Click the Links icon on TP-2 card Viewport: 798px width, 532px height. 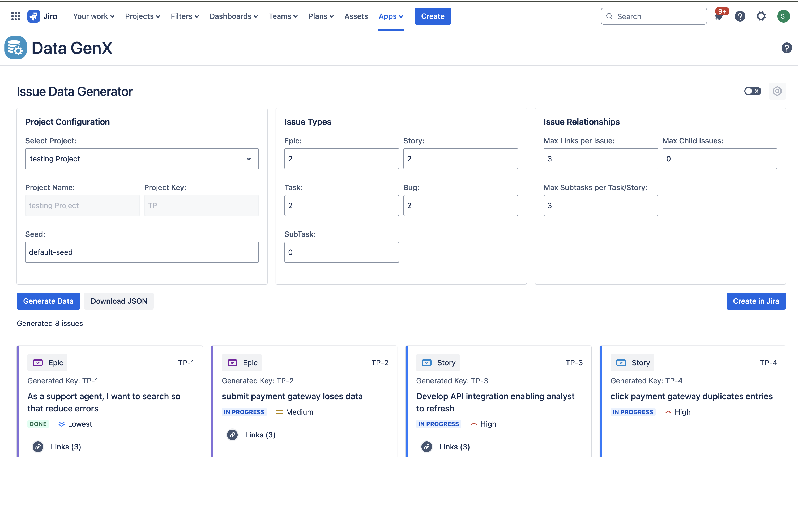pyautogui.click(x=233, y=435)
